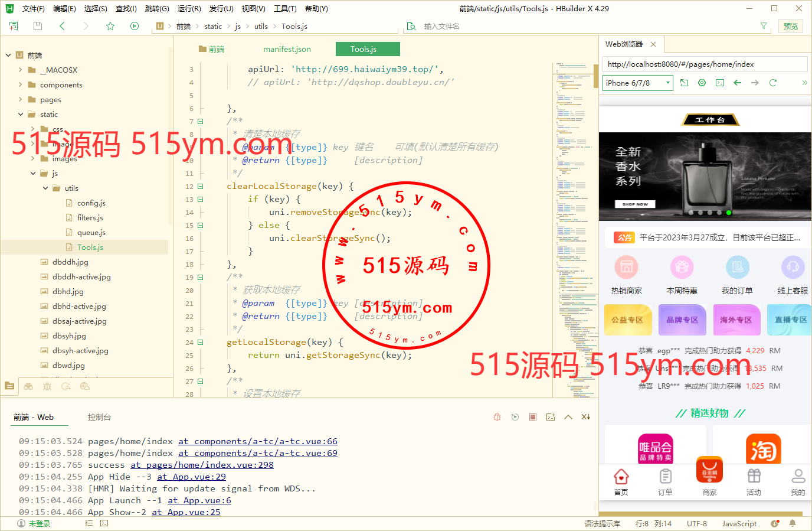
Task: Collapse the utils folder in tree
Action: pyautogui.click(x=45, y=188)
